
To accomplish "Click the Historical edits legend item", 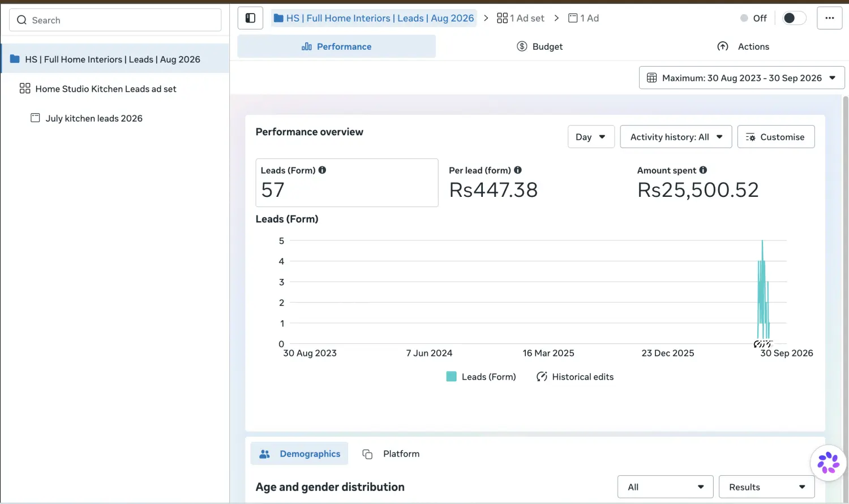I will click(575, 377).
